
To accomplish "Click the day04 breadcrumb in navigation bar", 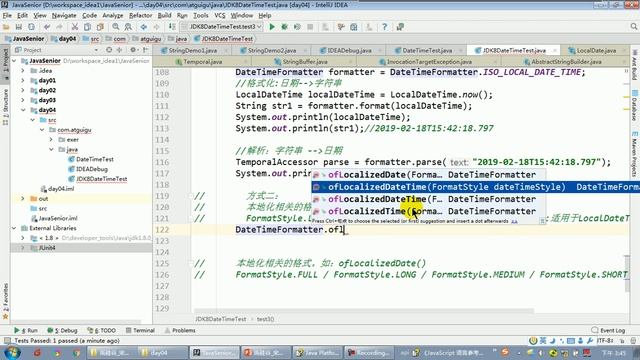I will pos(64,39).
